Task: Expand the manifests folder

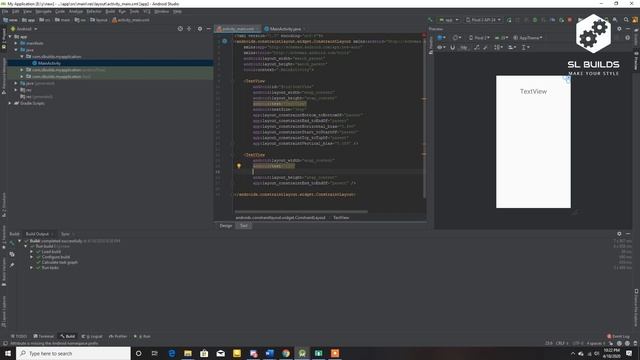Action: tap(16, 43)
